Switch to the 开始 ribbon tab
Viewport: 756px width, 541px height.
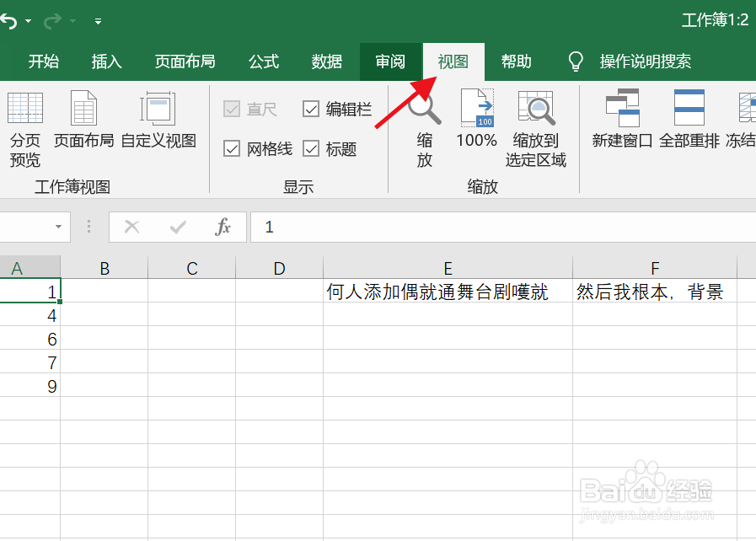coord(43,62)
